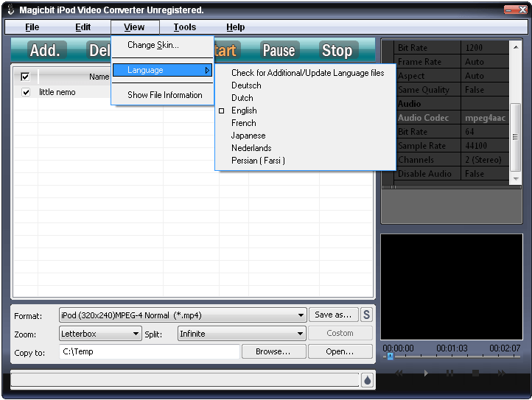The image size is (532, 400).
Task: Open the Edit menu
Action: point(83,27)
